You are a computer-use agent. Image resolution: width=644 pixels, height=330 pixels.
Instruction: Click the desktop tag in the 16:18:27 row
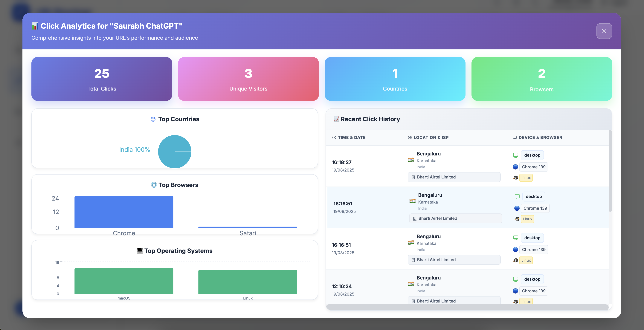(x=532, y=155)
